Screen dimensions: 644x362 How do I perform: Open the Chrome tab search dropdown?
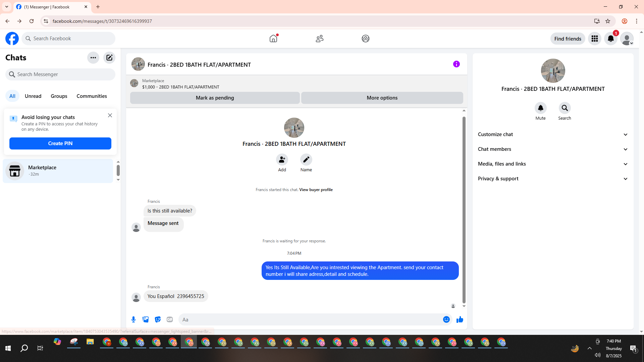point(7,7)
